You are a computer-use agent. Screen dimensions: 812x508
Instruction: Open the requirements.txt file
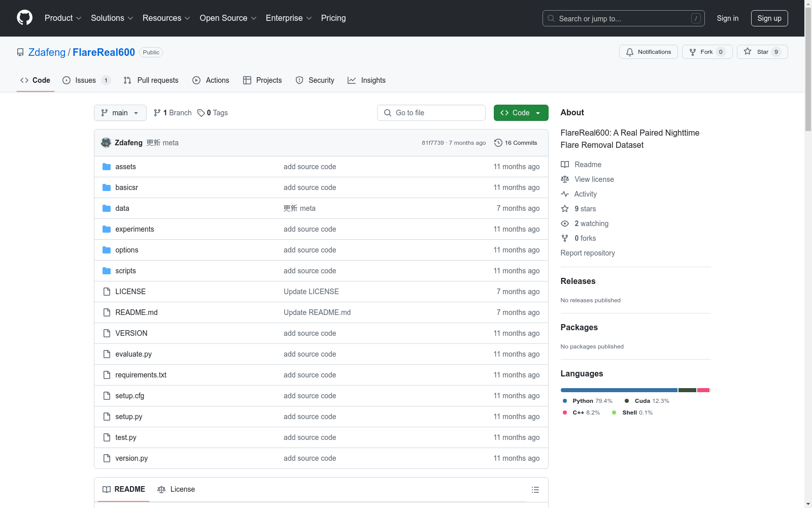tap(141, 375)
